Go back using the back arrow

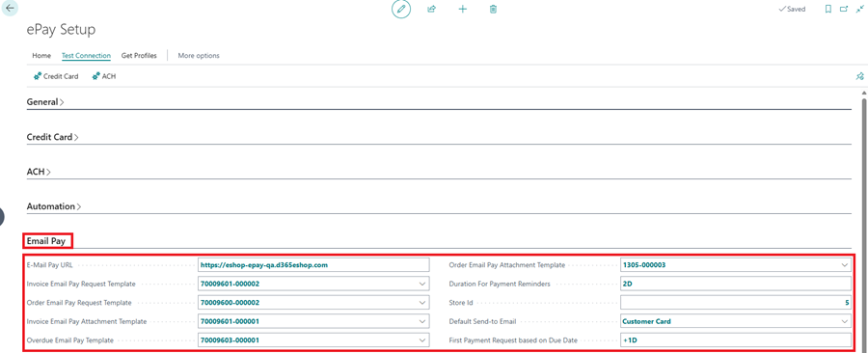10,9
